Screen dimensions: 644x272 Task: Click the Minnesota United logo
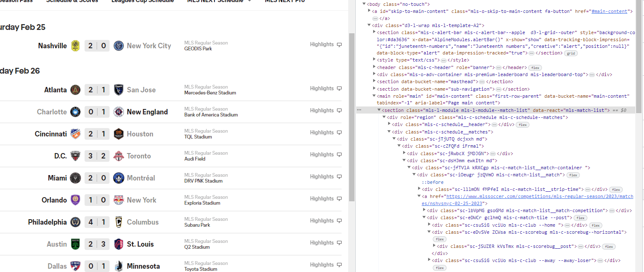tap(119, 266)
